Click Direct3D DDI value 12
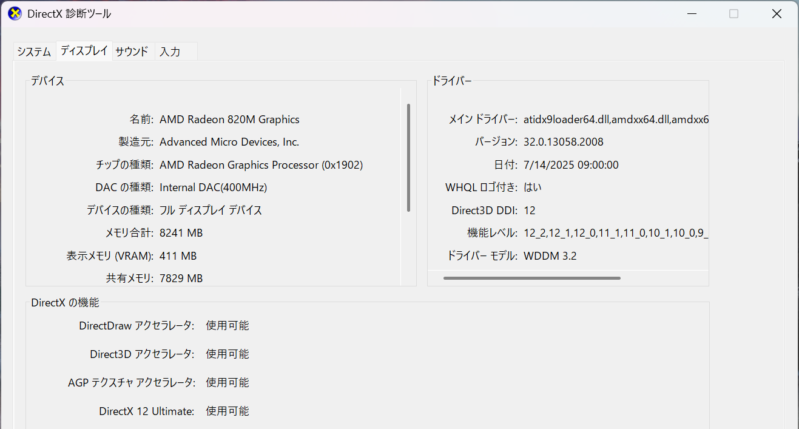The width and height of the screenshot is (799, 429). pyautogui.click(x=529, y=210)
